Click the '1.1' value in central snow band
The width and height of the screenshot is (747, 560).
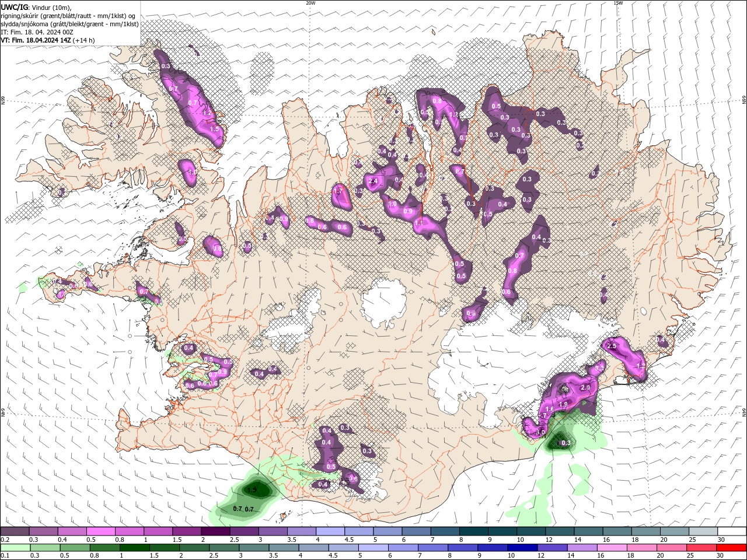coord(418,223)
